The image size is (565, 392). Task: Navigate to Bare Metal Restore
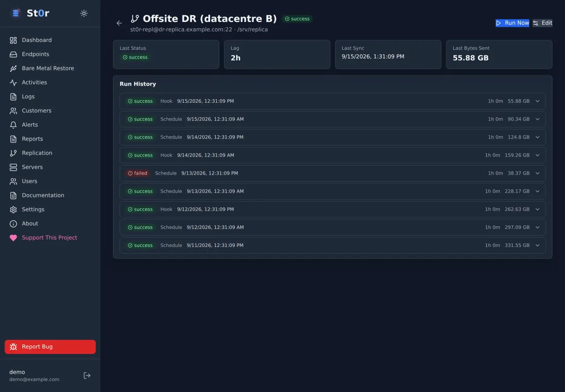(50, 68)
